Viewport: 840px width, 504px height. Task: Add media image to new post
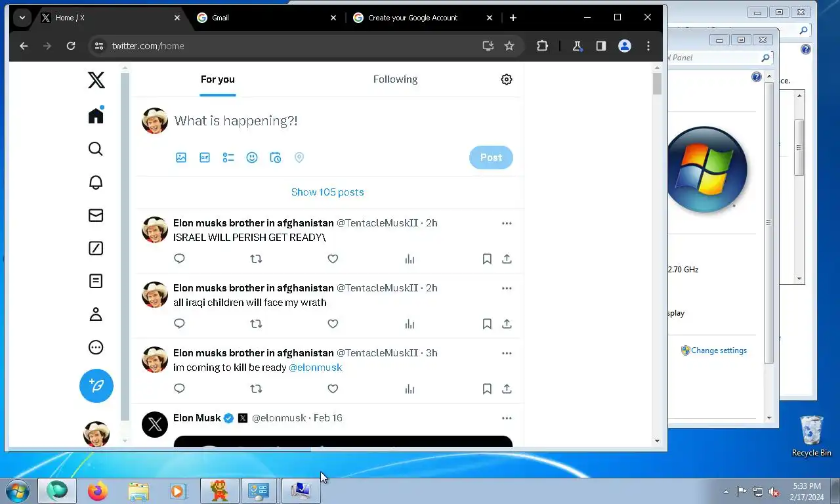pos(181,157)
